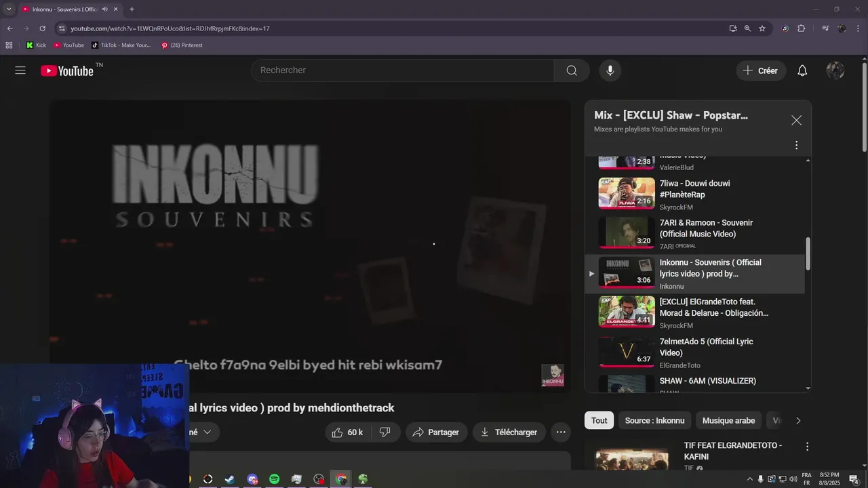The width and height of the screenshot is (868, 488).
Task: Click the music extension icon in the toolbar
Action: tap(785, 28)
